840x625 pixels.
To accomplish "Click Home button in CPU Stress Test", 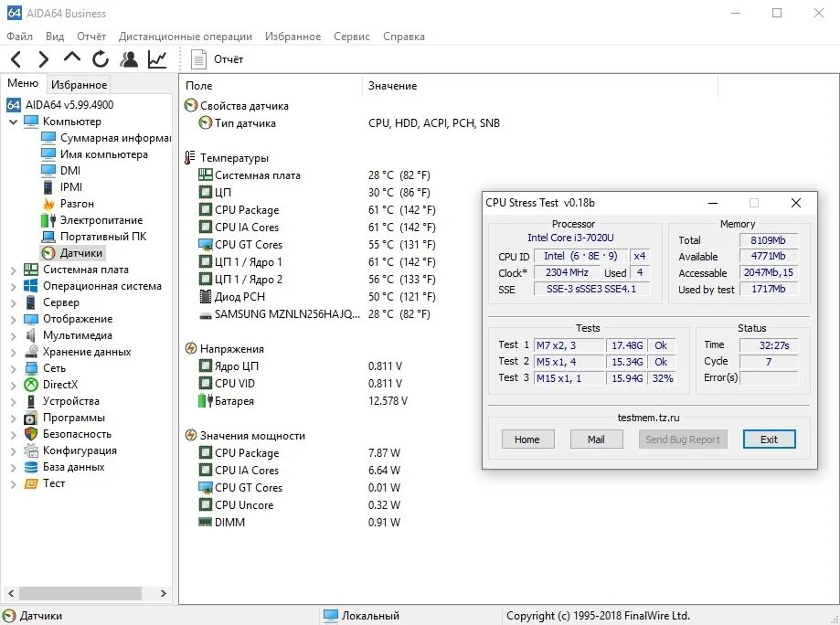I will 527,440.
